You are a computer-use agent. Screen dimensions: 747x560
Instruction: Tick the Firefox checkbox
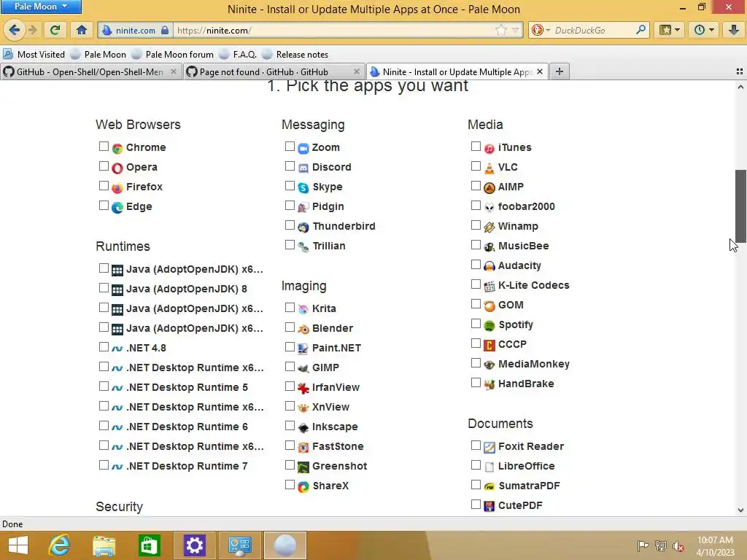[x=104, y=186]
